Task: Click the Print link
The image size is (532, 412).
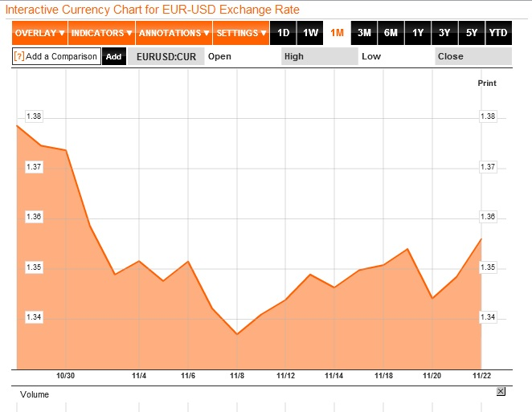Action: (x=487, y=84)
